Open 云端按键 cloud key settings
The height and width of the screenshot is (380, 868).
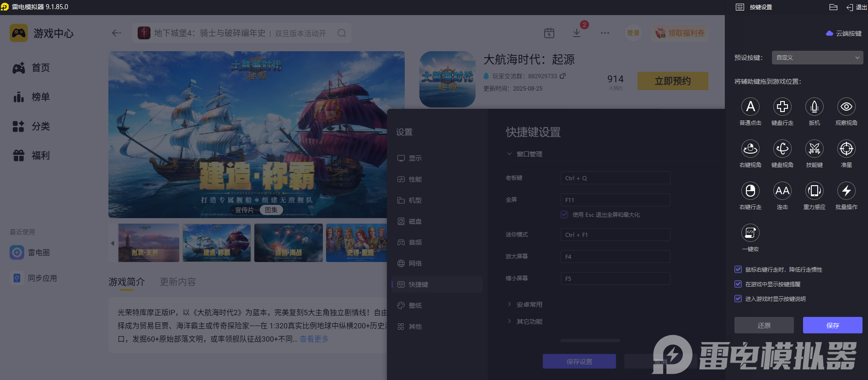pyautogui.click(x=844, y=33)
